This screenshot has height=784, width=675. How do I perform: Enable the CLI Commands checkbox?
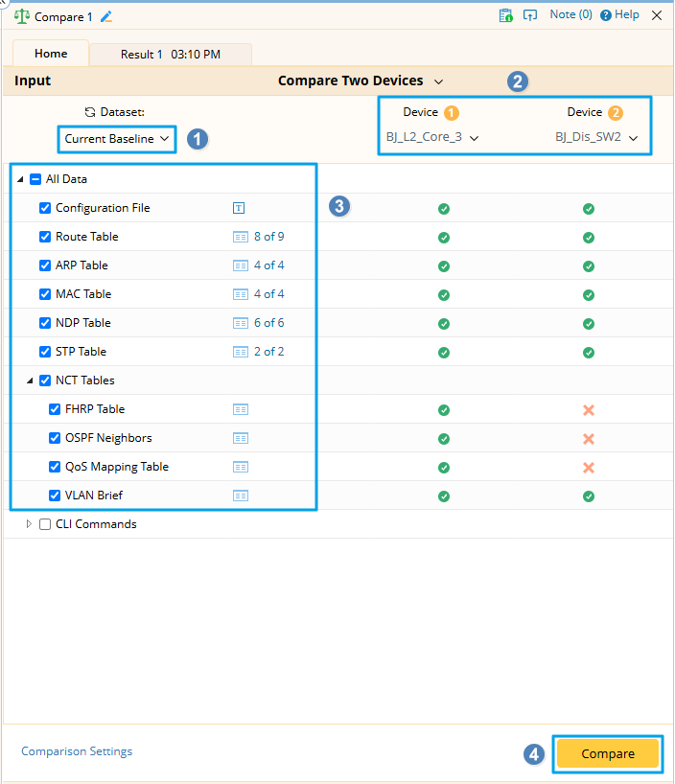[x=45, y=524]
